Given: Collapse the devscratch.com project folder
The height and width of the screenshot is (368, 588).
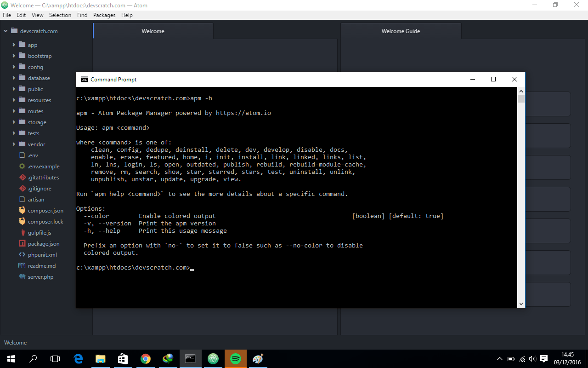Looking at the screenshot, I should point(6,31).
